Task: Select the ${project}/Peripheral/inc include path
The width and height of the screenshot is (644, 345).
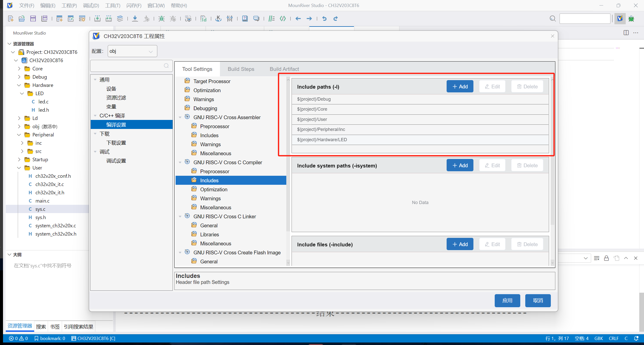Action: coord(420,129)
